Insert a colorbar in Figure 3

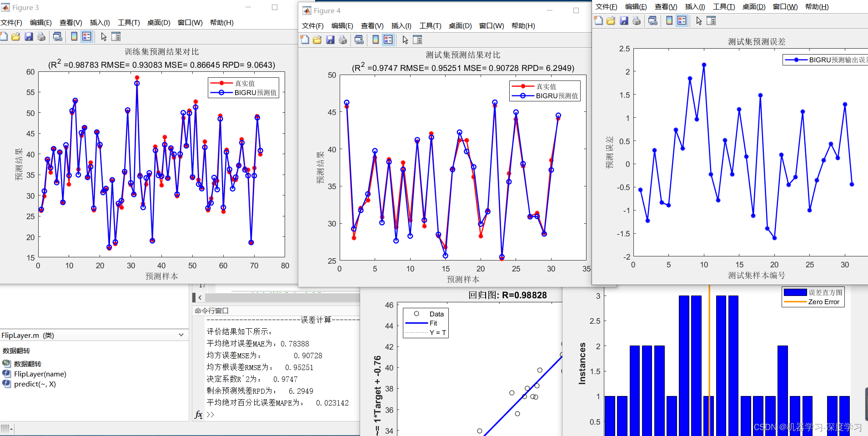click(x=74, y=36)
